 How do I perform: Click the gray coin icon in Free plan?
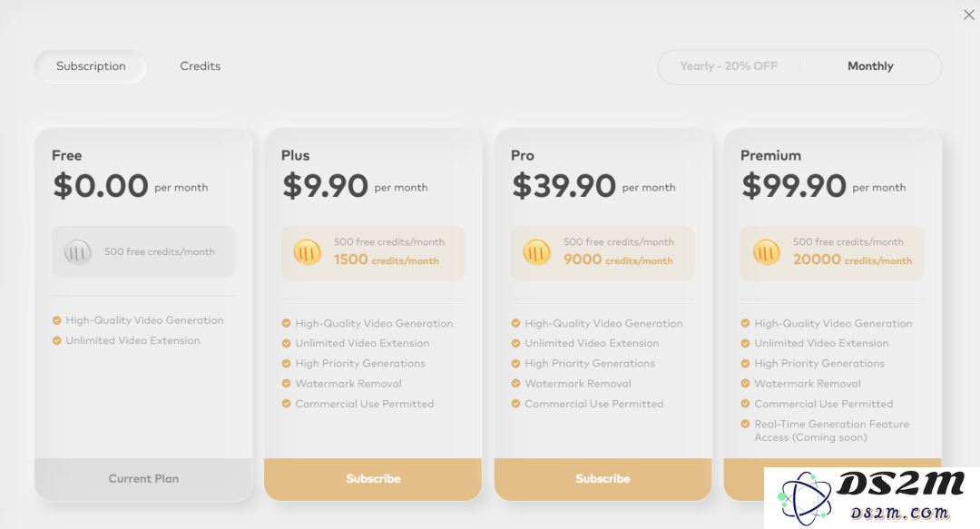[x=77, y=252]
